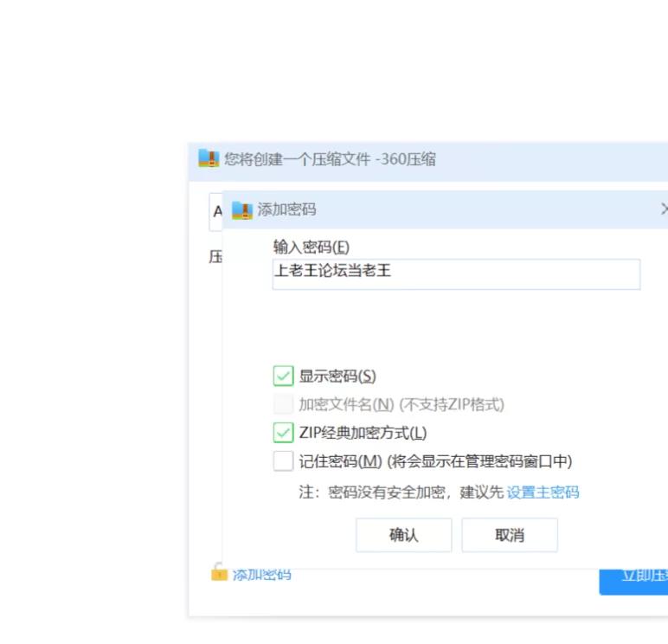Close the 添加密码 dialog
The image size is (668, 644).
click(664, 209)
